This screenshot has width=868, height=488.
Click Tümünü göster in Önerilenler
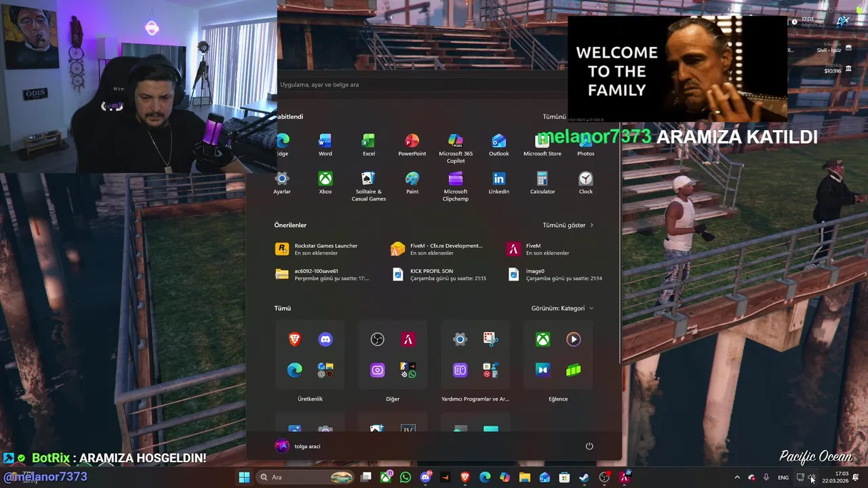568,225
